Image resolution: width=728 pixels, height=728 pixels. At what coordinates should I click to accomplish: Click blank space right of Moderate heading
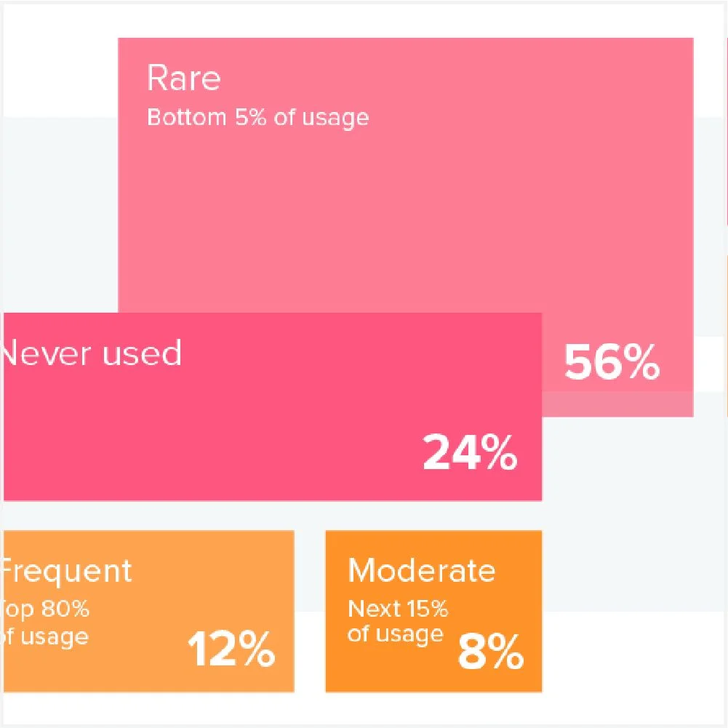[x=519, y=571]
